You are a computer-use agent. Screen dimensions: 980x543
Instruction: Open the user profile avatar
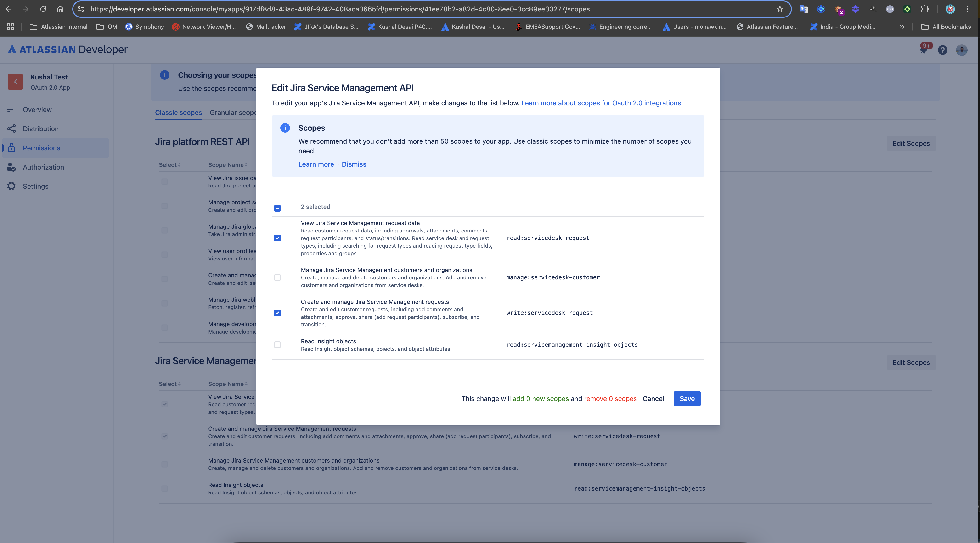tap(961, 50)
